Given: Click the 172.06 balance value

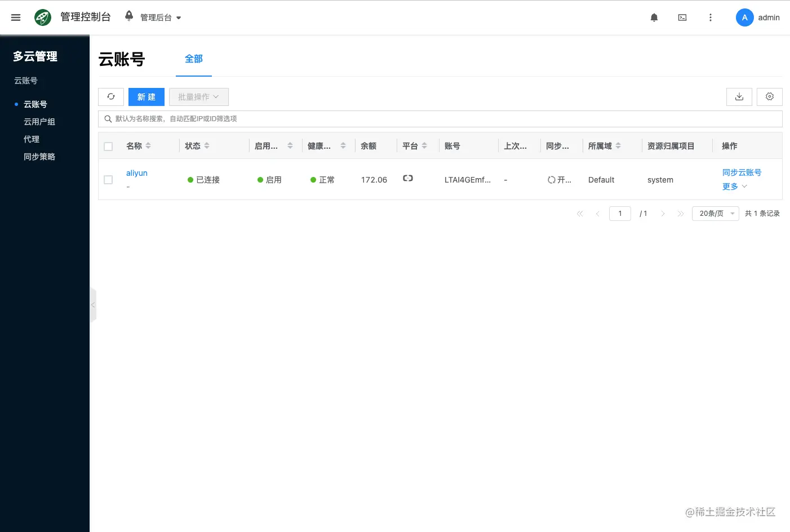Looking at the screenshot, I should 374,180.
